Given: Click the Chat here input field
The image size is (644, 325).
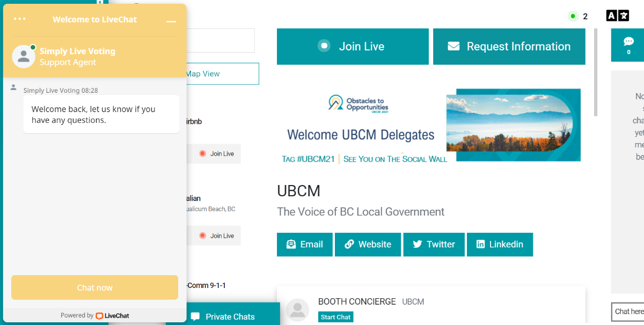Looking at the screenshot, I should tap(628, 312).
